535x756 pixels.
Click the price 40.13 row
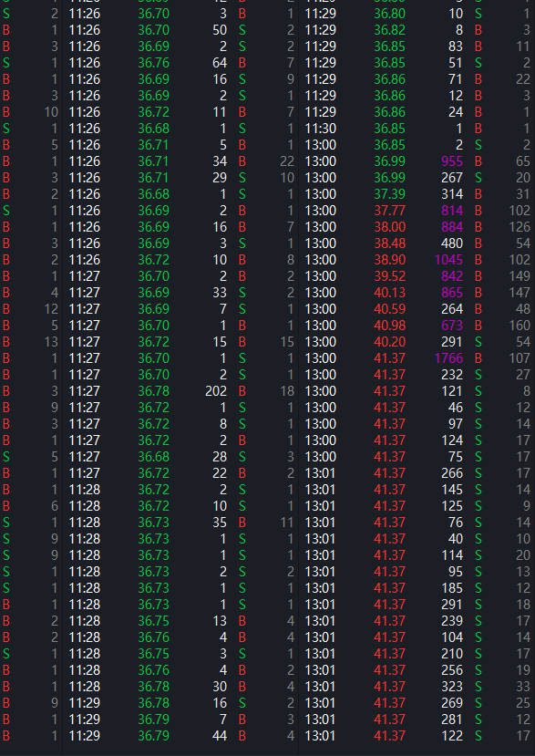tap(417, 293)
